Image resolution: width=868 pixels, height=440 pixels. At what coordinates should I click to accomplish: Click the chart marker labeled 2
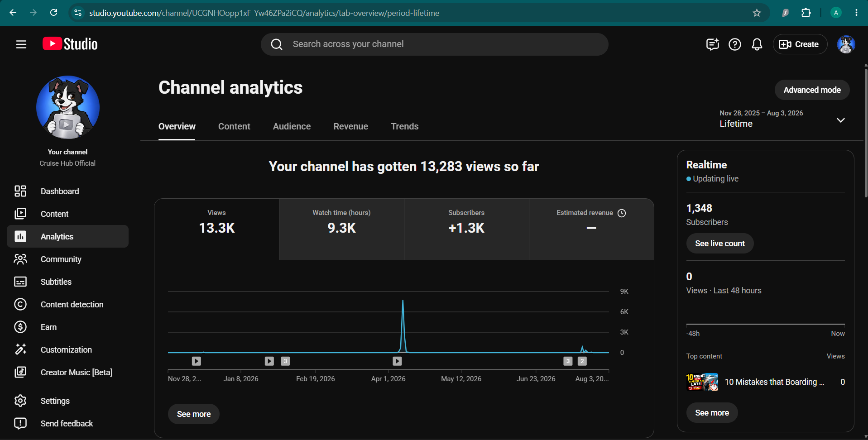[582, 361]
